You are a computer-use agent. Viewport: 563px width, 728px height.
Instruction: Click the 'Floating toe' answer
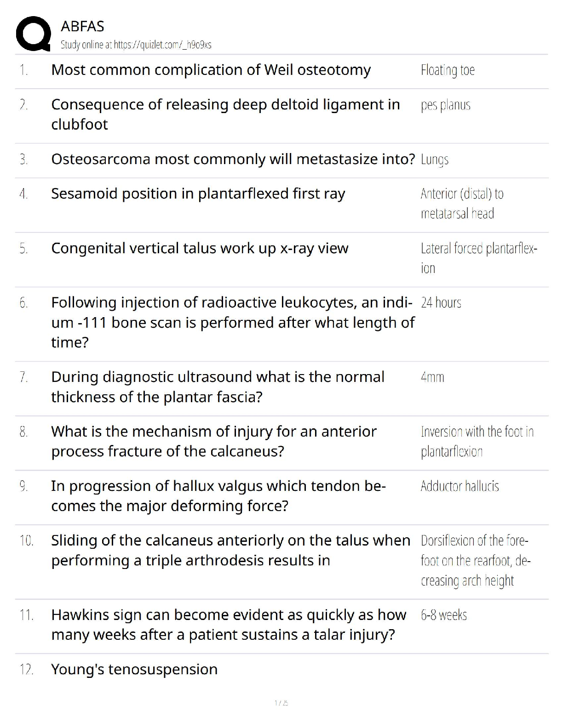coord(448,70)
